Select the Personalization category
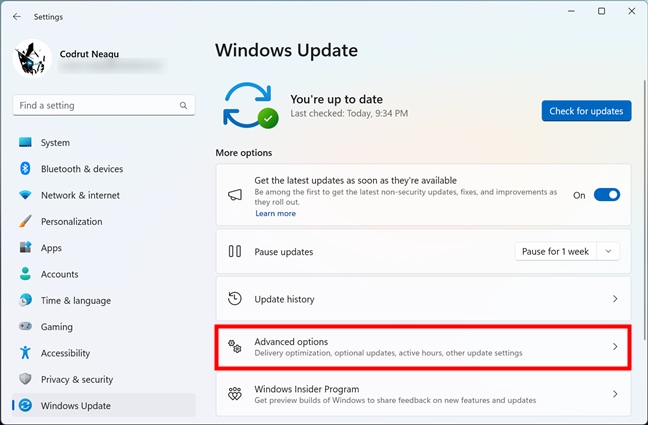The image size is (648, 425). tap(71, 222)
